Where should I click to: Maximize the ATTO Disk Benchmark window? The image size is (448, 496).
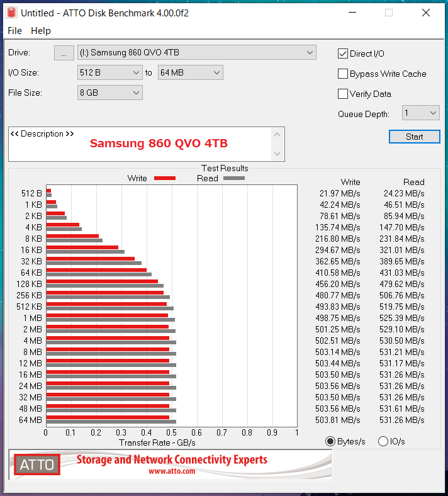pyautogui.click(x=389, y=13)
